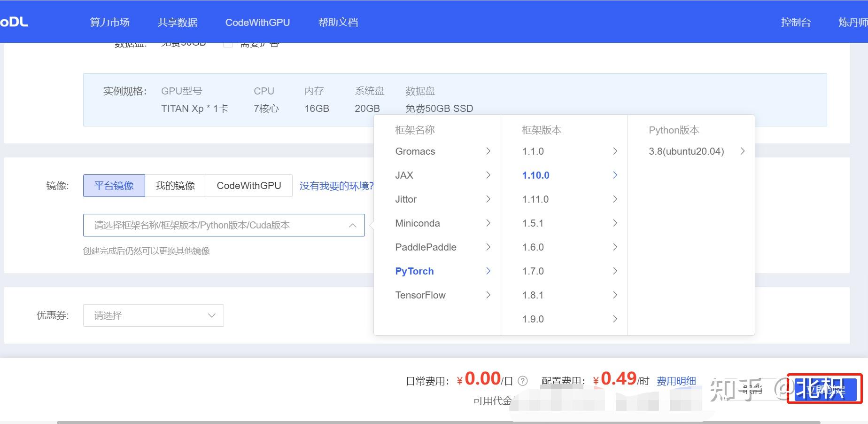Collapse the image selection dropdown
The height and width of the screenshot is (424, 868).
(x=353, y=225)
